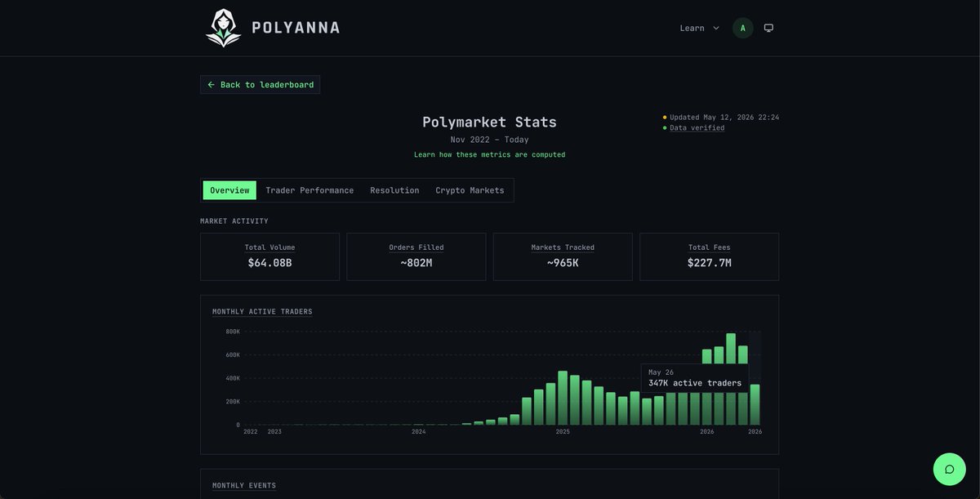
Task: Open the Data verified link
Action: pos(697,128)
